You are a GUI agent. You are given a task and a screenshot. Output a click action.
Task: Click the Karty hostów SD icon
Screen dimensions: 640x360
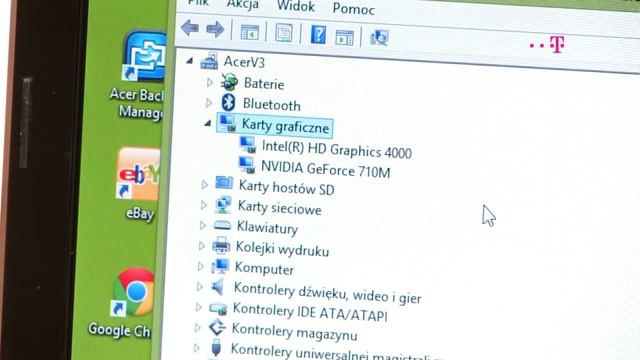pyautogui.click(x=224, y=183)
